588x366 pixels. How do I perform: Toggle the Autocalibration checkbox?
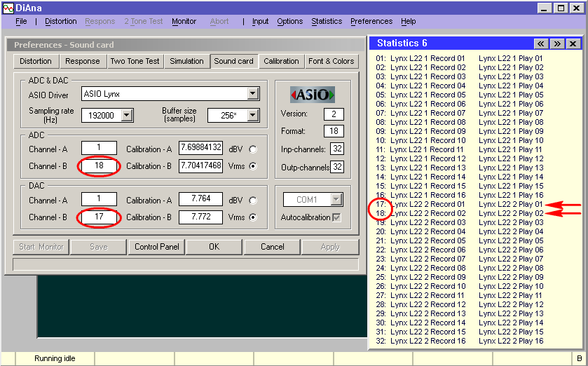[336, 217]
